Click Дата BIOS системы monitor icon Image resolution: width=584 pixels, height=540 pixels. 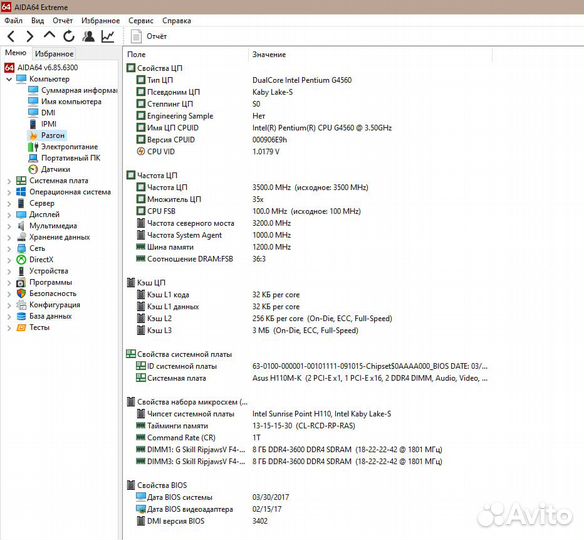(141, 497)
